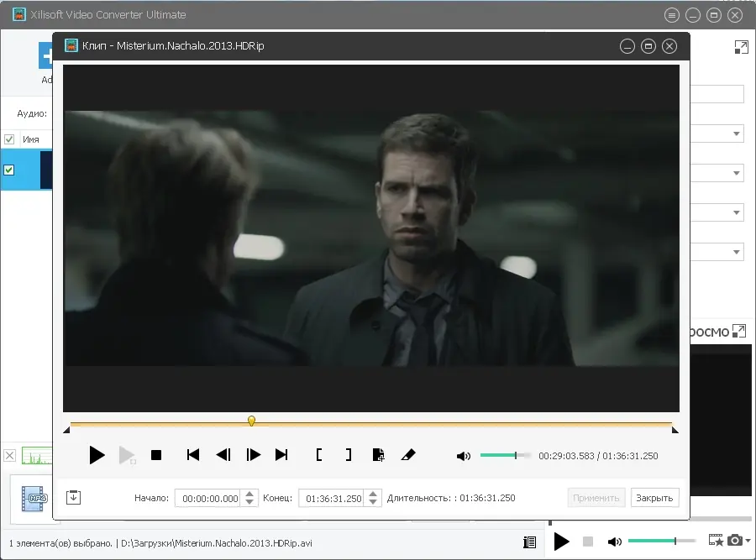Jump to the clip end marker
The image size is (756, 560).
pos(281,455)
